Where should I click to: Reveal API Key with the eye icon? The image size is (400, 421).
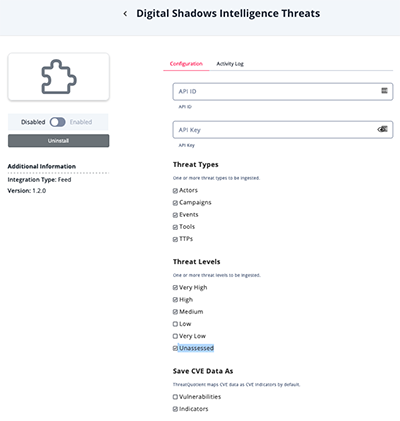pyautogui.click(x=382, y=129)
